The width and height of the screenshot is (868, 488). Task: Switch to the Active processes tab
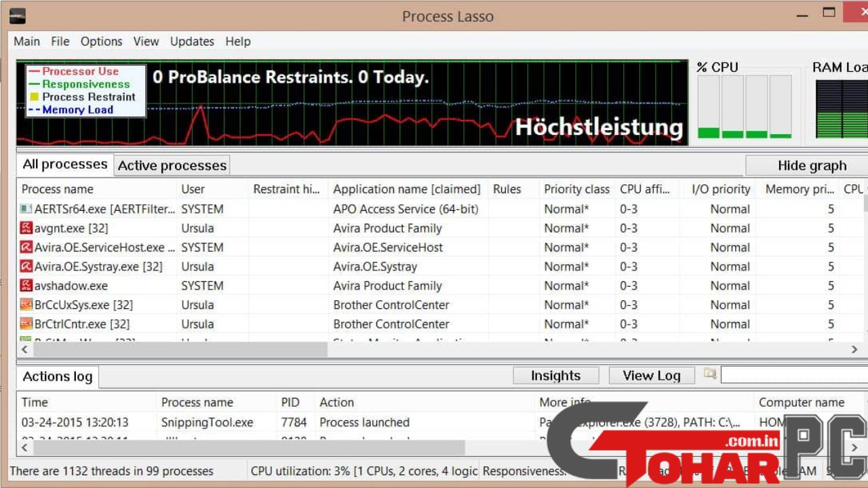[x=172, y=165]
